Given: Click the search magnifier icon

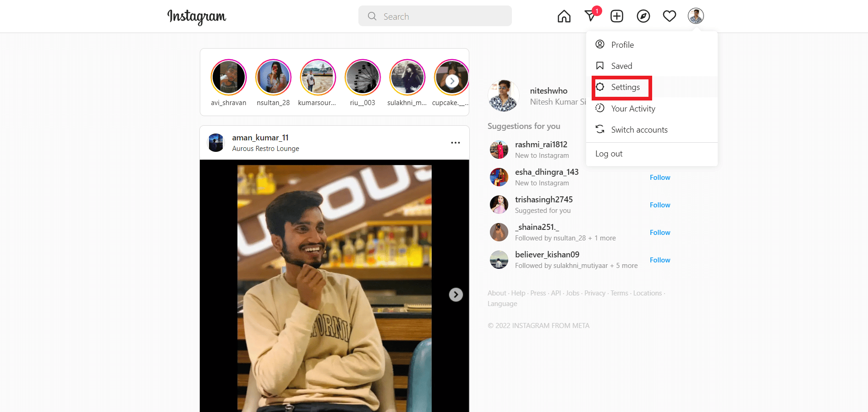Looking at the screenshot, I should click(x=372, y=16).
